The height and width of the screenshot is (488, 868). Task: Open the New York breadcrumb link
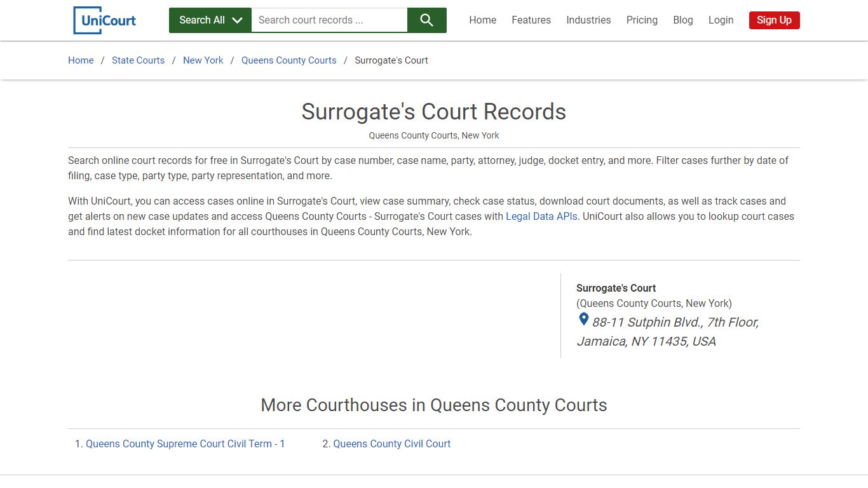click(203, 60)
